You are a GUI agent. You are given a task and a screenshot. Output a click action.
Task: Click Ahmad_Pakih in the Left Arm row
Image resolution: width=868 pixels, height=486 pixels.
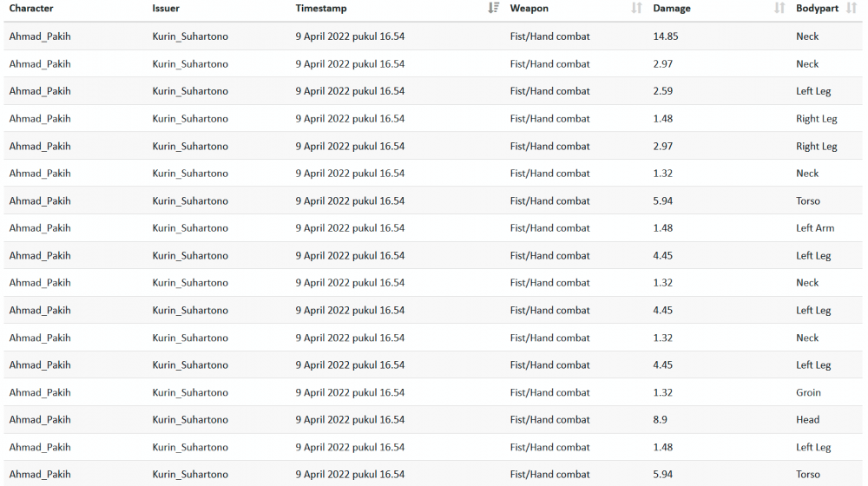40,228
